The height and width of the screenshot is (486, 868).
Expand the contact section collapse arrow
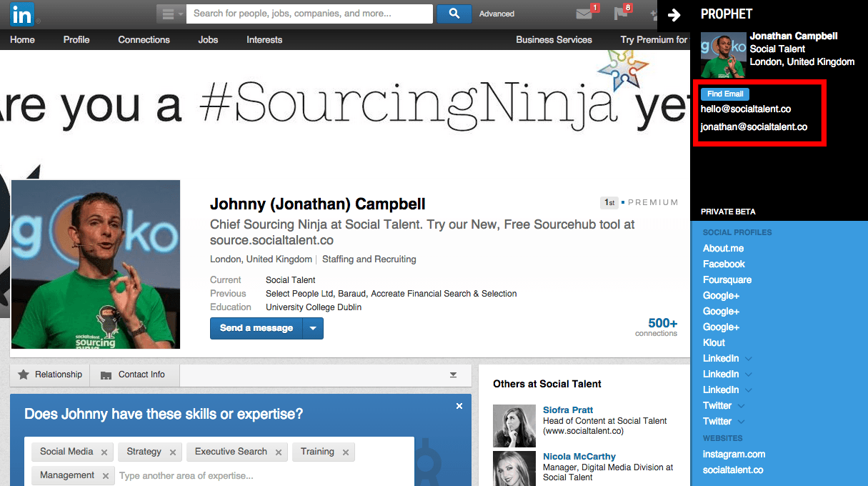pos(453,375)
